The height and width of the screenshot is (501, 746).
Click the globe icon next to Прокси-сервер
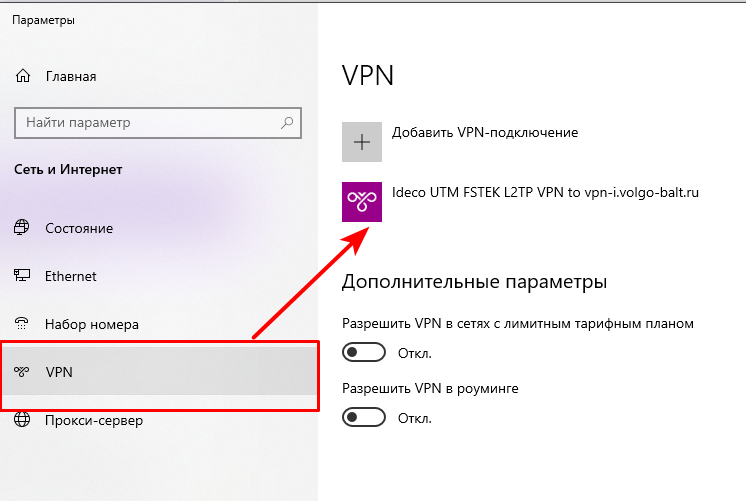(x=21, y=421)
